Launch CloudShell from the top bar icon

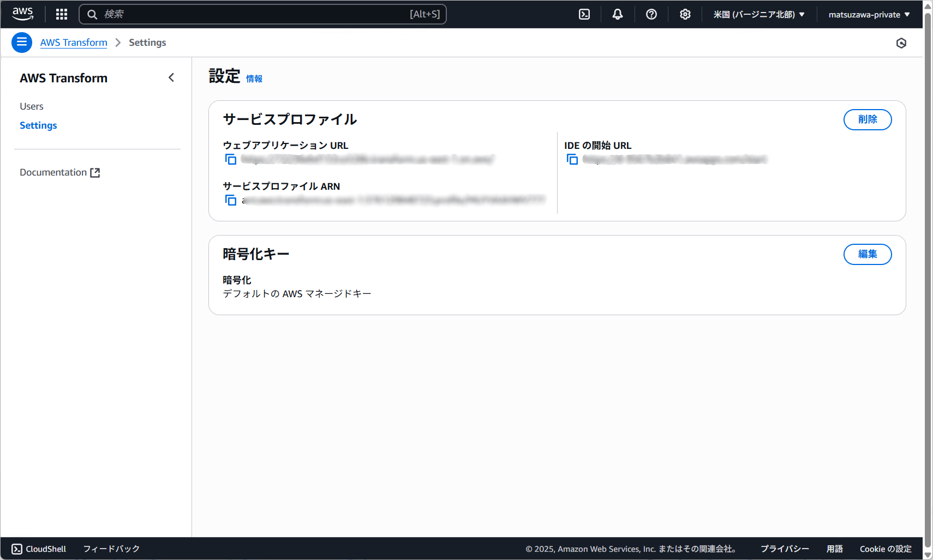[584, 14]
